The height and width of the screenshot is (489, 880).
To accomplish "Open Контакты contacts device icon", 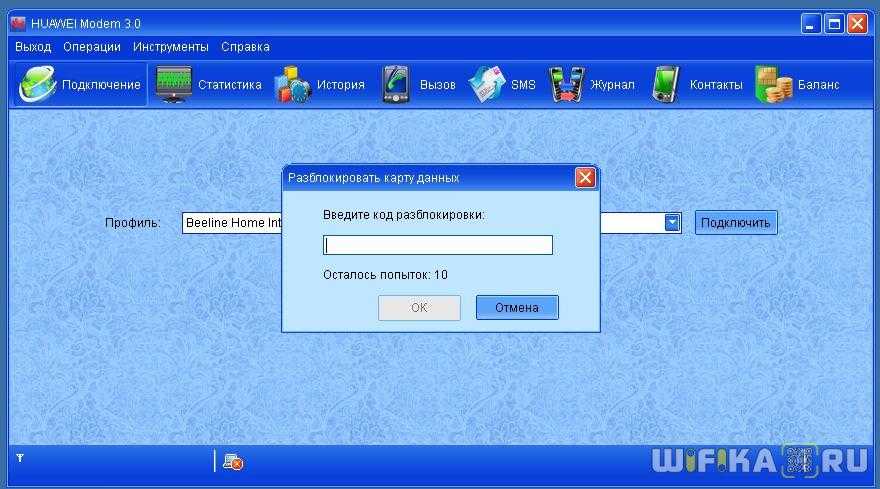I will pos(666,85).
